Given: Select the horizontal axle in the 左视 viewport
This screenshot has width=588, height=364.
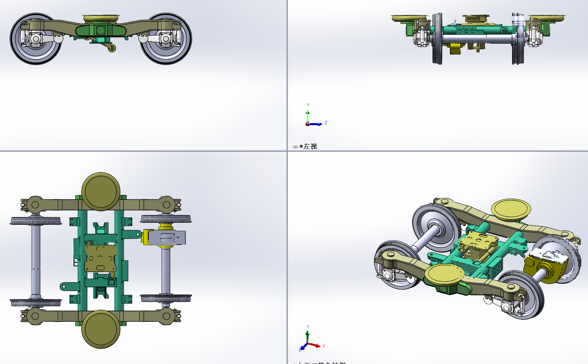Looking at the screenshot, I should coord(477,39).
